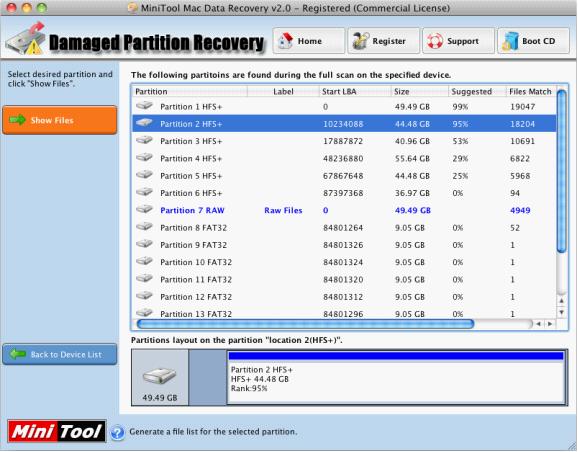This screenshot has height=452, width=578.
Task: Open the Home page
Action: tap(309, 41)
